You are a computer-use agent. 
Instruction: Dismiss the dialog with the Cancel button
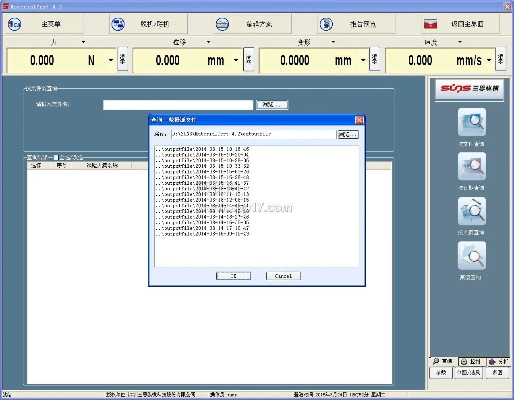(283, 276)
